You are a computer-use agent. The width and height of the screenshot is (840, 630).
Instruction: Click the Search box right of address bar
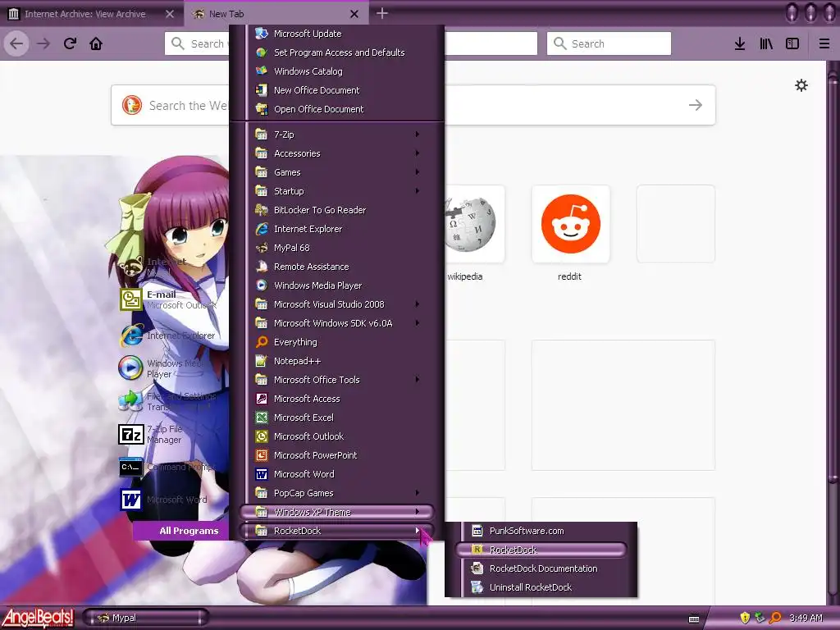click(609, 43)
